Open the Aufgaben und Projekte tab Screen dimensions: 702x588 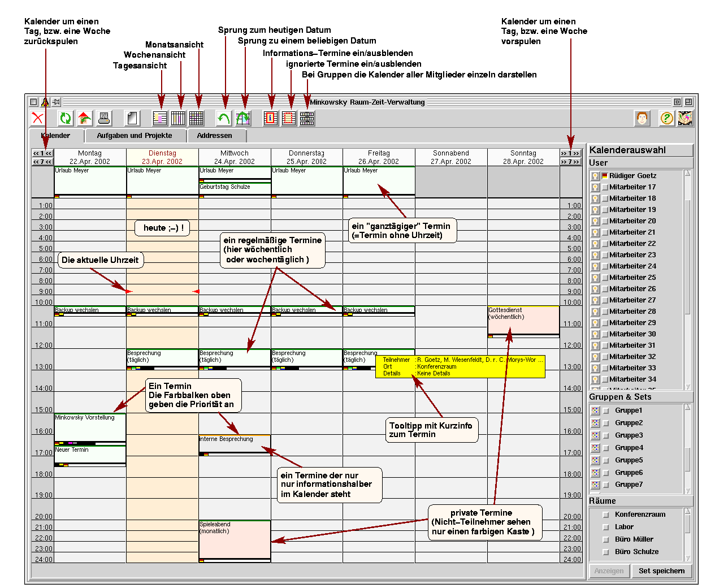point(135,136)
